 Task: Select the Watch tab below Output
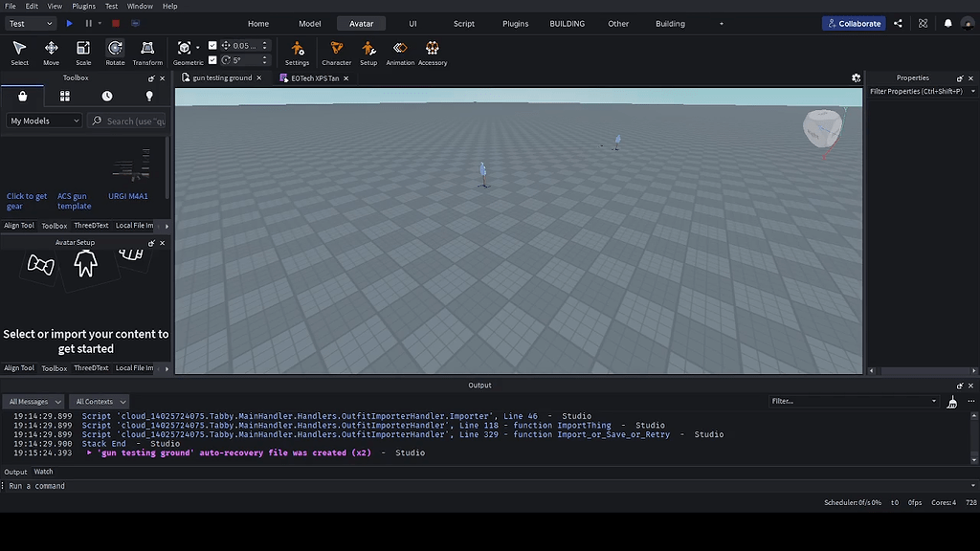(43, 472)
